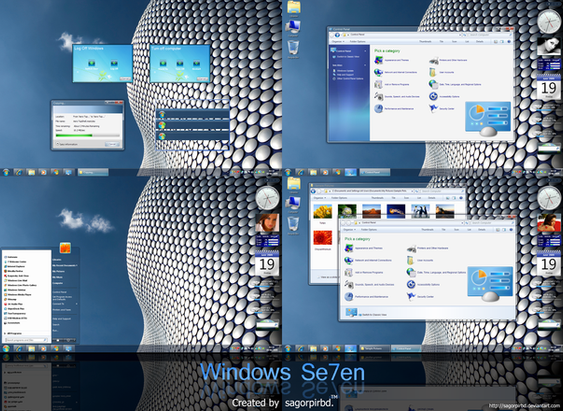The image size is (563, 411).
Task: Open Run... from the Start menu
Action: (55, 330)
